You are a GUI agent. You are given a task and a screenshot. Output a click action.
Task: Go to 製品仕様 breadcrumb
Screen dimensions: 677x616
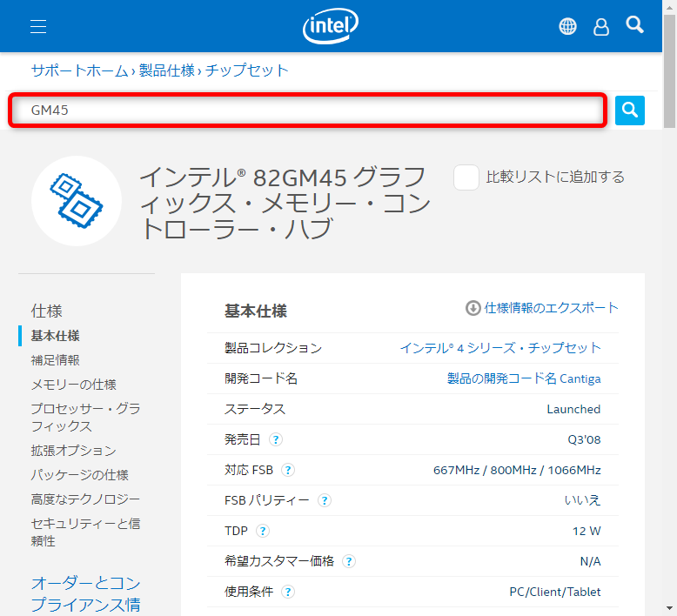coord(167,70)
